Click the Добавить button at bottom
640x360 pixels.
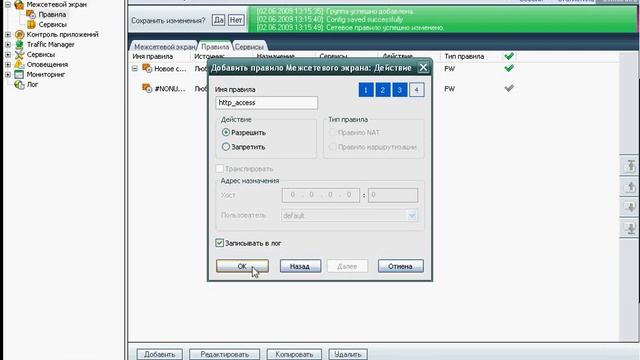point(160,354)
